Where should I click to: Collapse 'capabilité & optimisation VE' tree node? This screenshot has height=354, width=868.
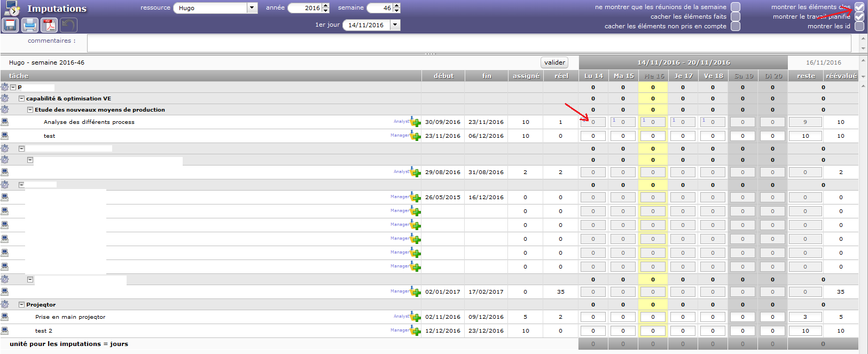coord(22,99)
